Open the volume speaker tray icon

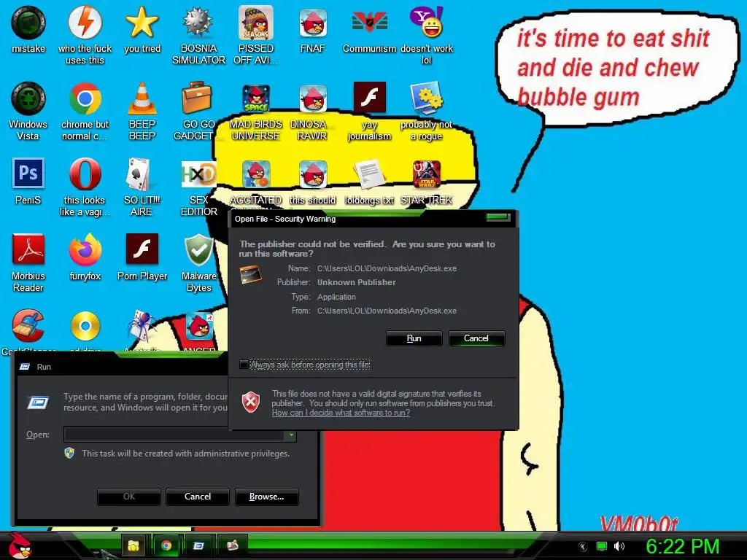[619, 546]
